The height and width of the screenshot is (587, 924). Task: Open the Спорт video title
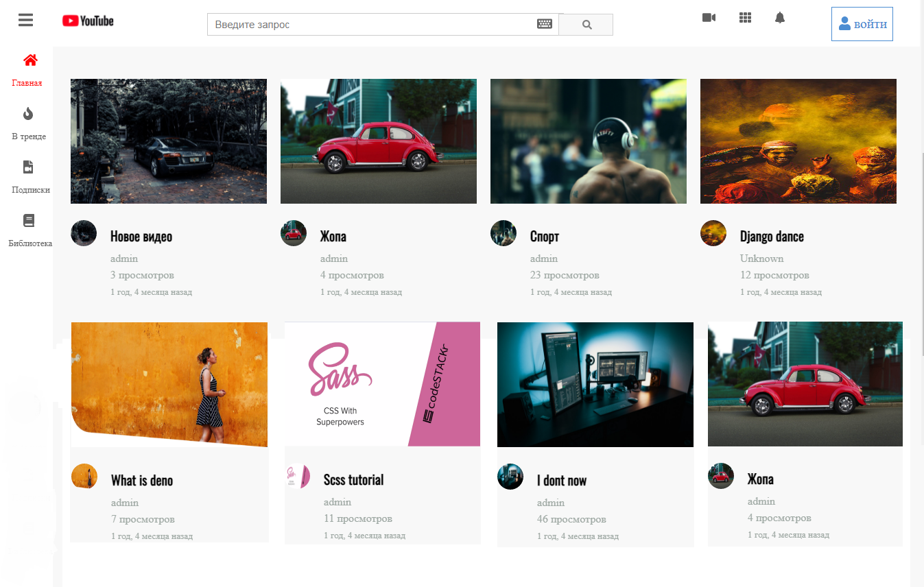(545, 237)
